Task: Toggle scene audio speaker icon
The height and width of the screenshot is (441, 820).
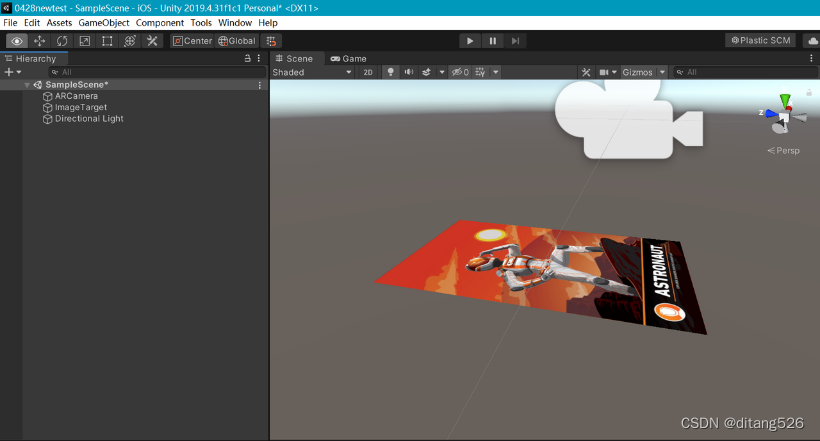Action: pos(408,72)
